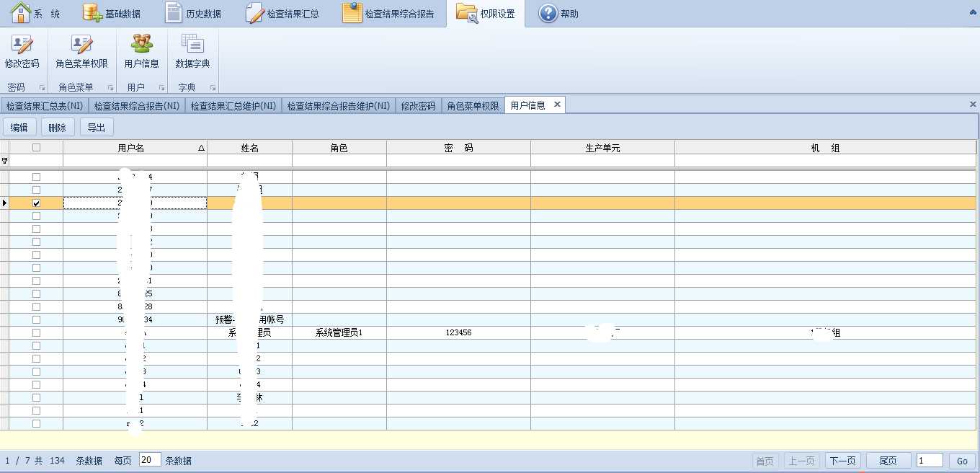Click the 修改密码 ribbon icon
980x473 pixels.
coord(22,51)
